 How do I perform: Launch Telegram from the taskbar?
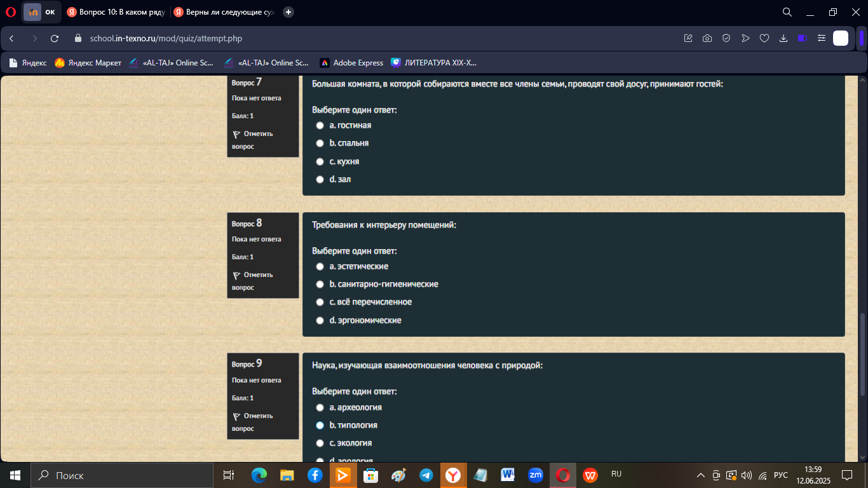[426, 475]
